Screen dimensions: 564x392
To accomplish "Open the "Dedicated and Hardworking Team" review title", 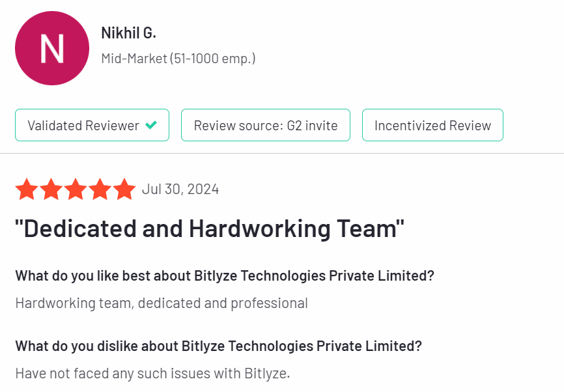I will pyautogui.click(x=210, y=229).
